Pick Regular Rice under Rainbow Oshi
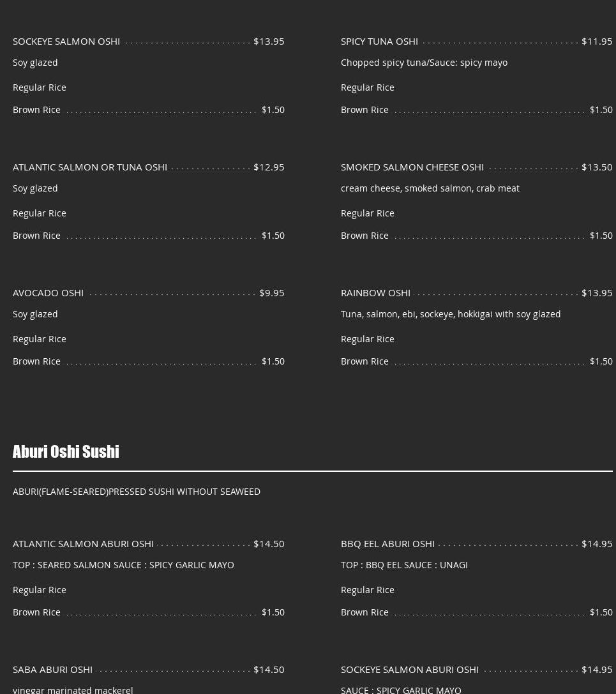The image size is (616, 694). (368, 338)
